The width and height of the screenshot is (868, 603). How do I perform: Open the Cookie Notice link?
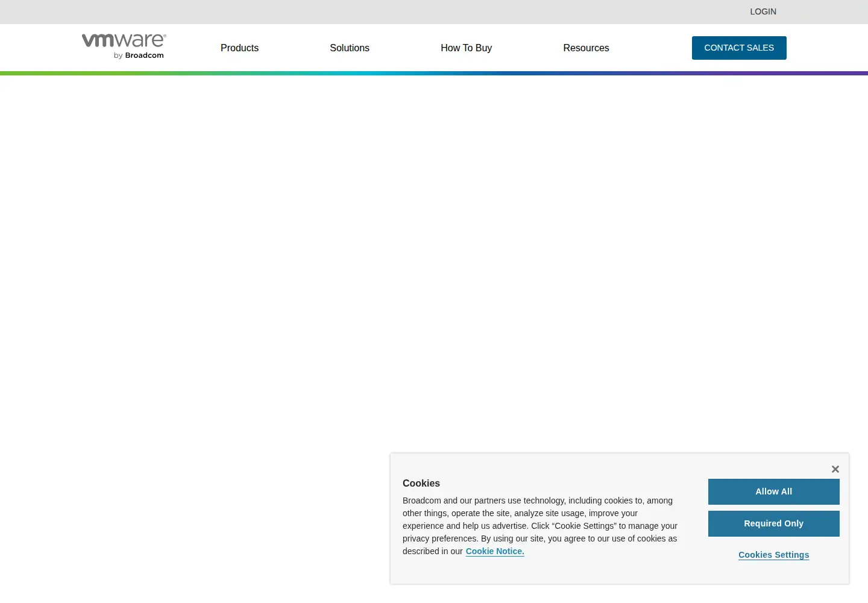(x=495, y=551)
